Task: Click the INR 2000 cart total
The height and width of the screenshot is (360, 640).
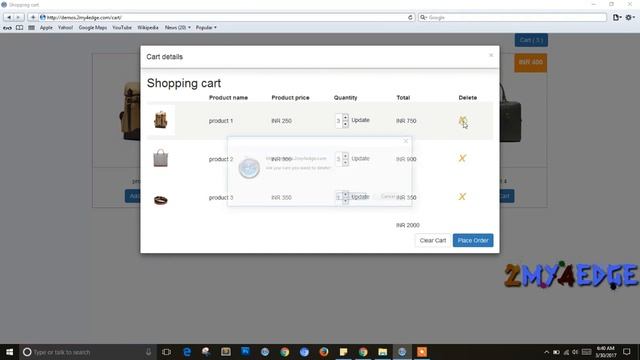Action: coord(407,225)
